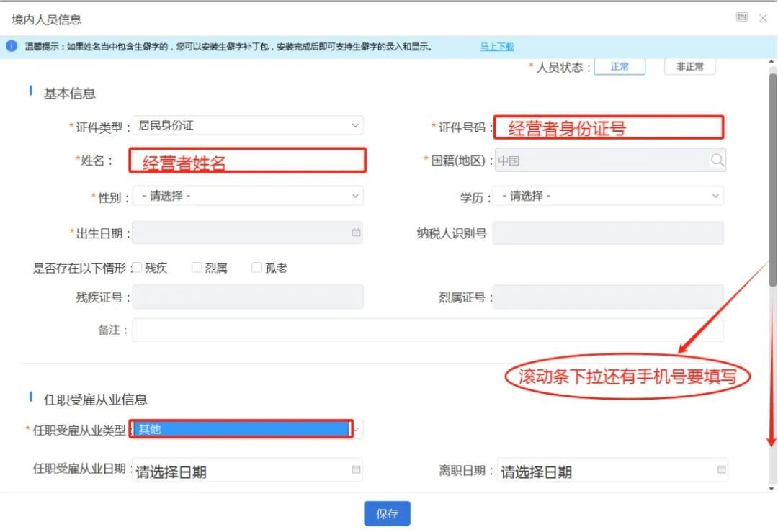Click calendar icon in 任职受雇从业日期 field
The height and width of the screenshot is (532, 778).
coord(356,470)
